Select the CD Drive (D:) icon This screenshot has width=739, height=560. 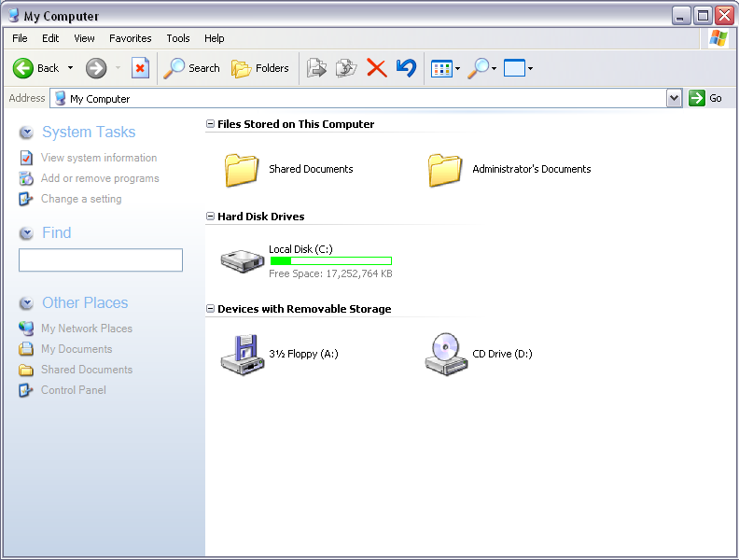[x=446, y=355]
